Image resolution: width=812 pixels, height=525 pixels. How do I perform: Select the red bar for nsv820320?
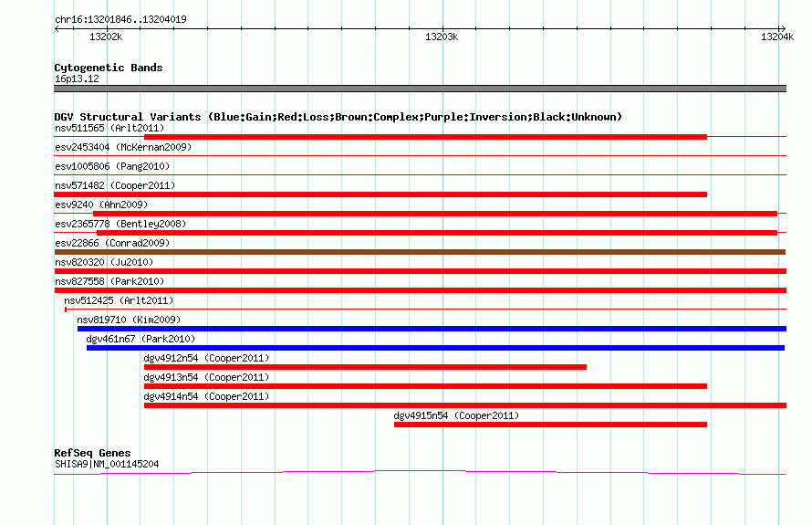point(421,271)
